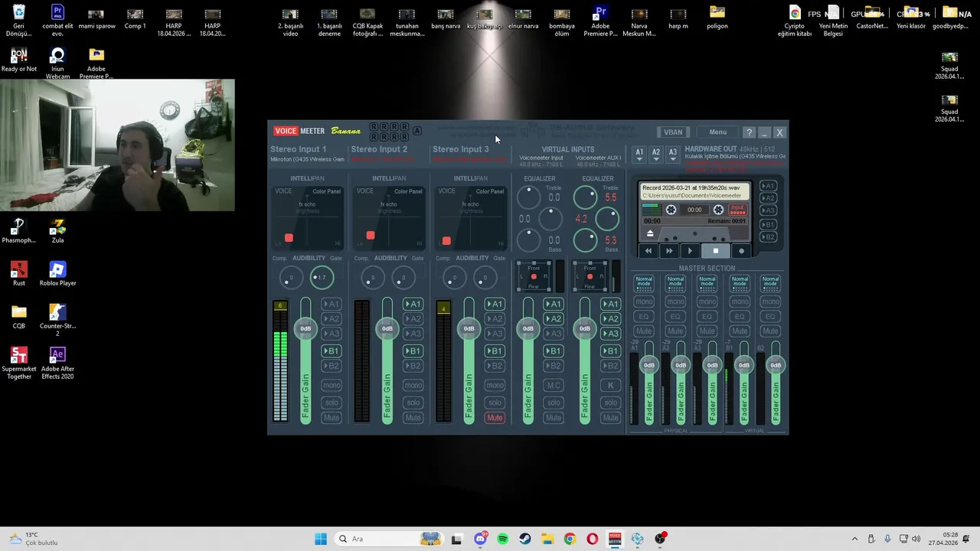980x551 pixels.
Task: Rewind the Voicemeeter cassette recorder
Action: pyautogui.click(x=648, y=251)
